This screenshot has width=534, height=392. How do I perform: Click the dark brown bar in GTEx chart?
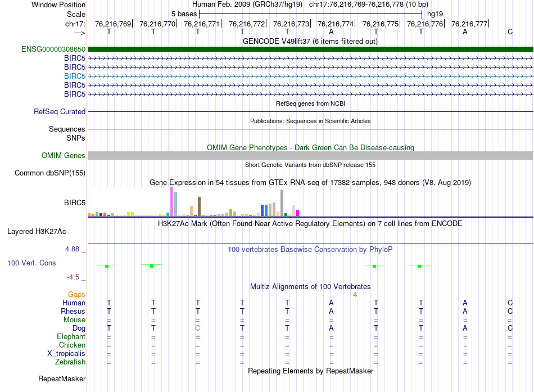click(x=199, y=206)
